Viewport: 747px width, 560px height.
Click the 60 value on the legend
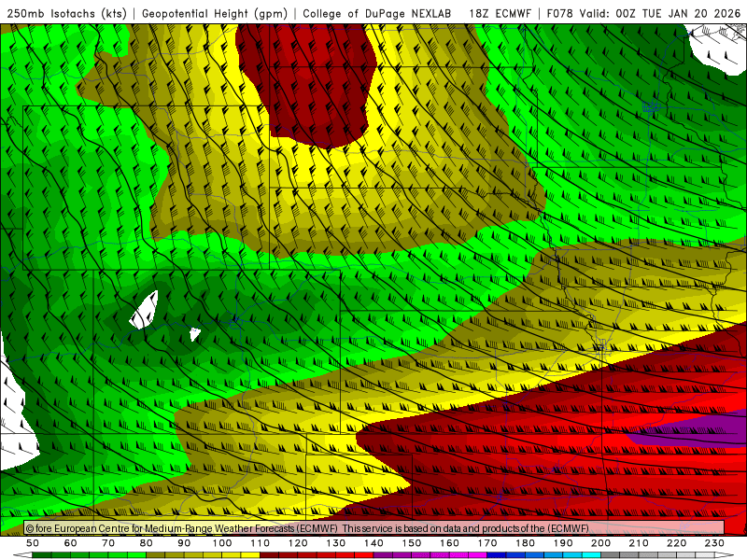70,543
